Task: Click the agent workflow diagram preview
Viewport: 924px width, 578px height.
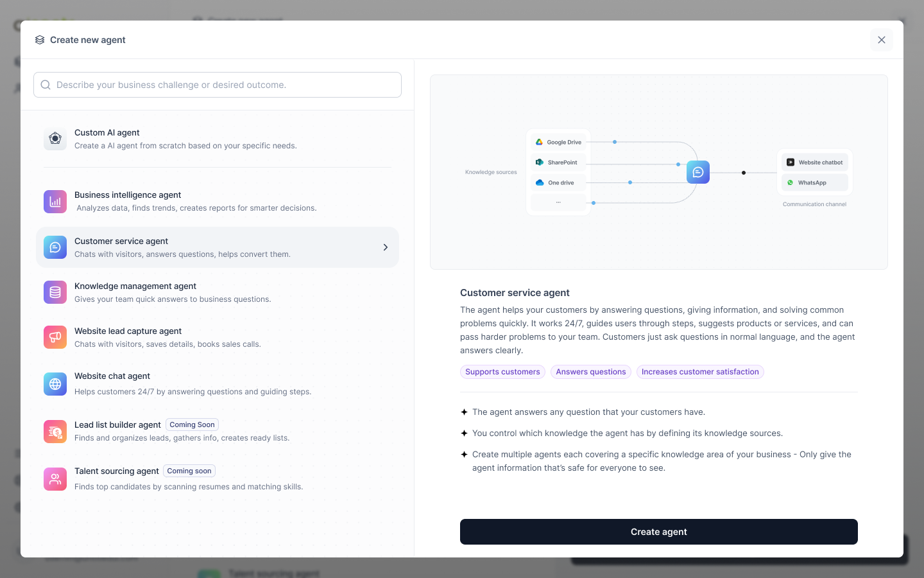Action: coord(659,172)
